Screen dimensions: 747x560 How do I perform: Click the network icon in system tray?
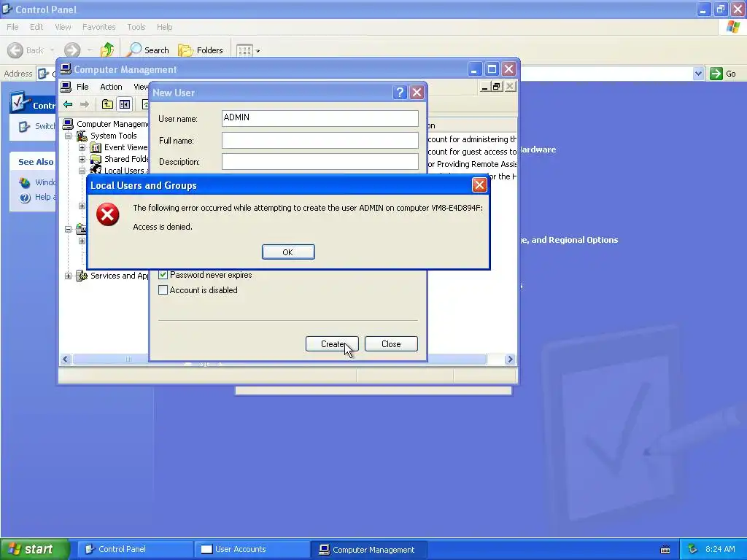point(693,549)
